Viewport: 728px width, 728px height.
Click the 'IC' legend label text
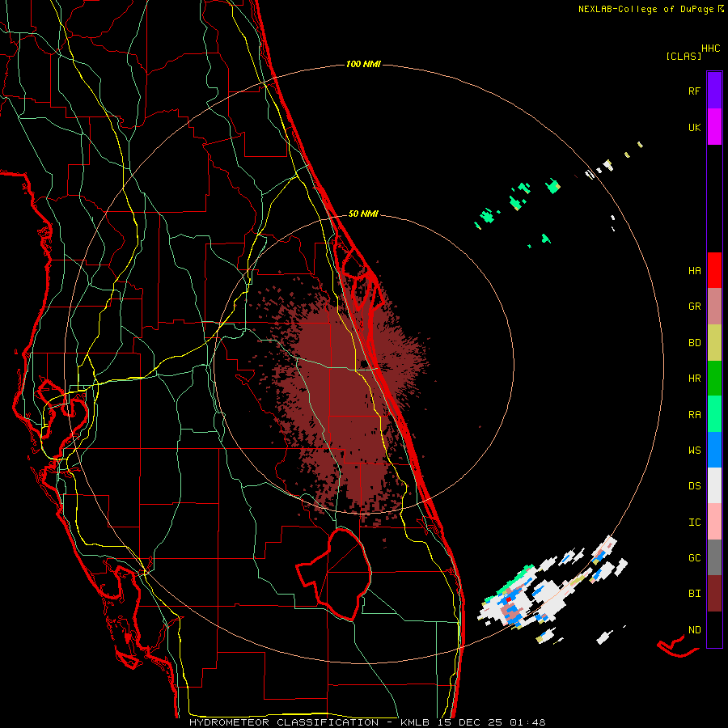click(694, 523)
